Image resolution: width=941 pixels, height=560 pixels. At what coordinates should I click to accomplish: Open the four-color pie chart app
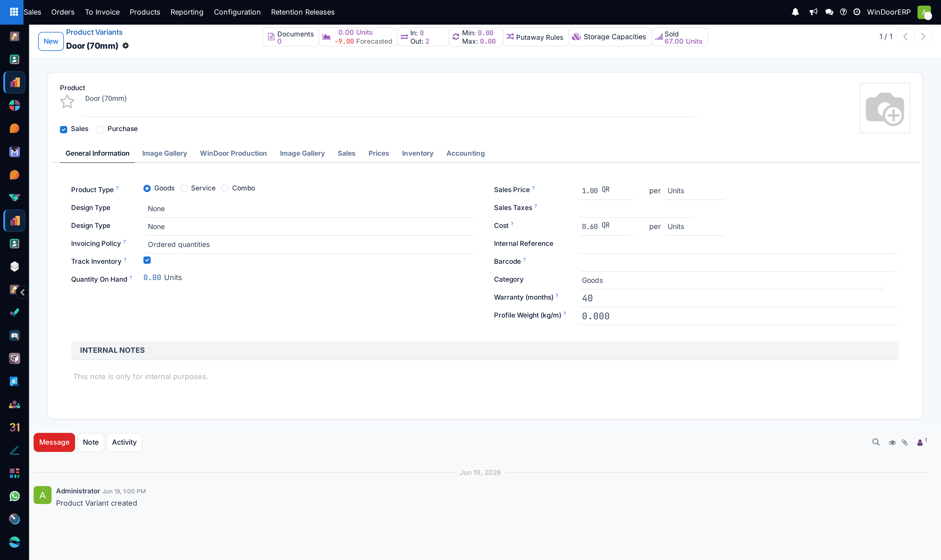click(14, 105)
